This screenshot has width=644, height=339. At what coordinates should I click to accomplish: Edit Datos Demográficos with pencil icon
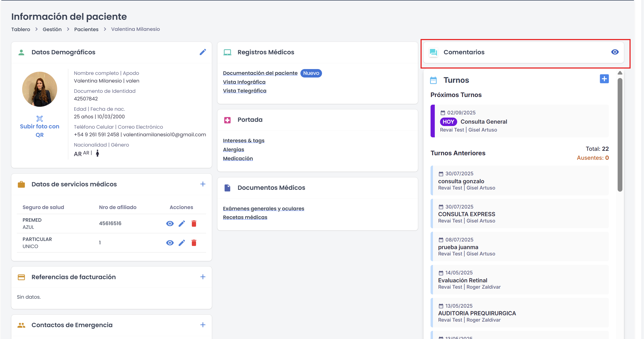point(203,52)
